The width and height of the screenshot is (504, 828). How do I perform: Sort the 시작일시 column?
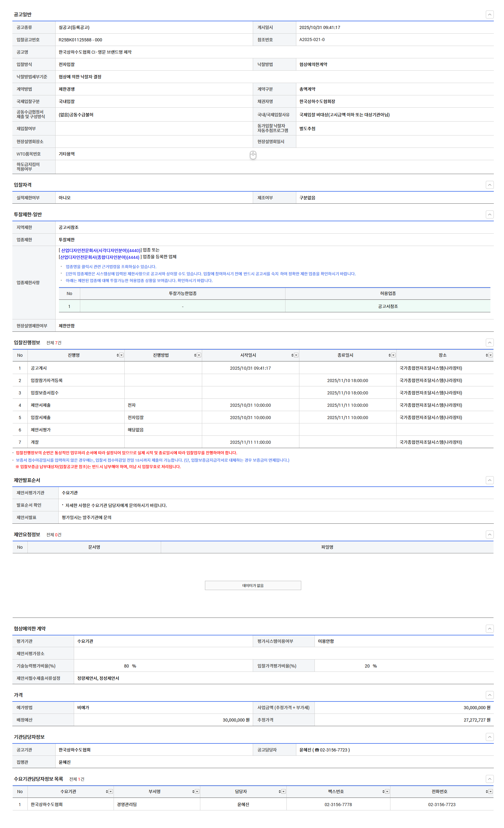coord(292,355)
